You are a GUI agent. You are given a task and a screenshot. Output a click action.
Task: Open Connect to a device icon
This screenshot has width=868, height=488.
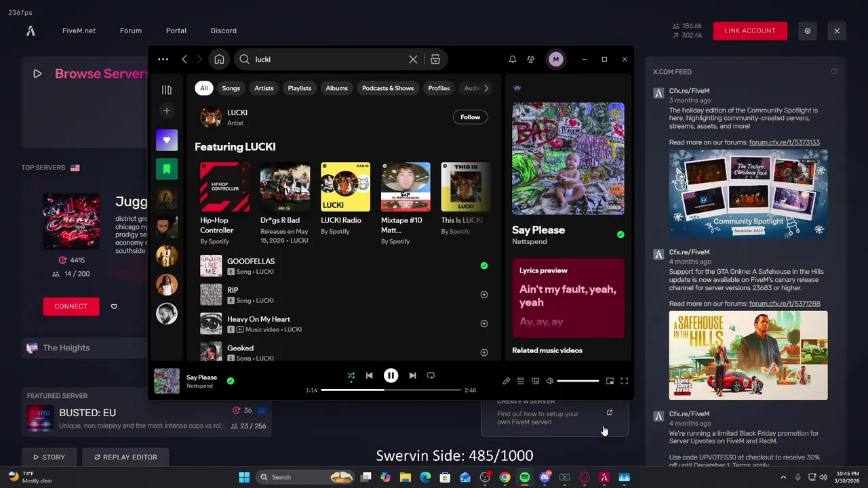point(535,382)
